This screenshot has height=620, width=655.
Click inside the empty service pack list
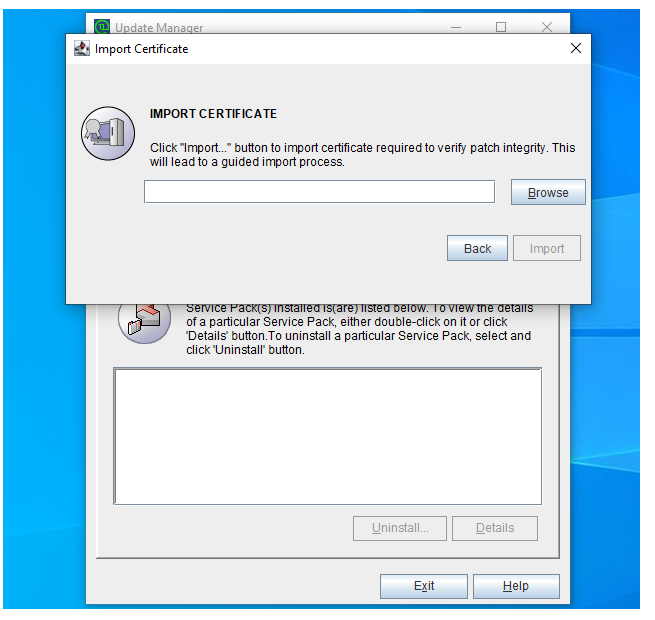pos(327,436)
